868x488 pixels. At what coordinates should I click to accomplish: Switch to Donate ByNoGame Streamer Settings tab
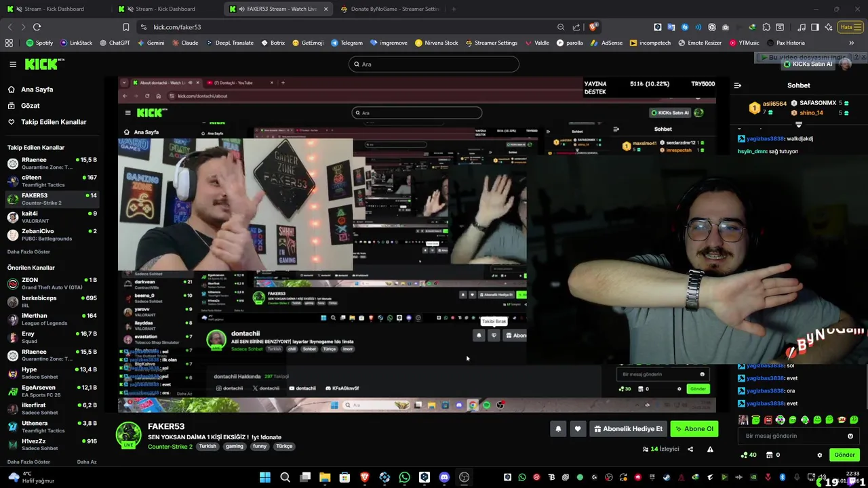[391, 9]
